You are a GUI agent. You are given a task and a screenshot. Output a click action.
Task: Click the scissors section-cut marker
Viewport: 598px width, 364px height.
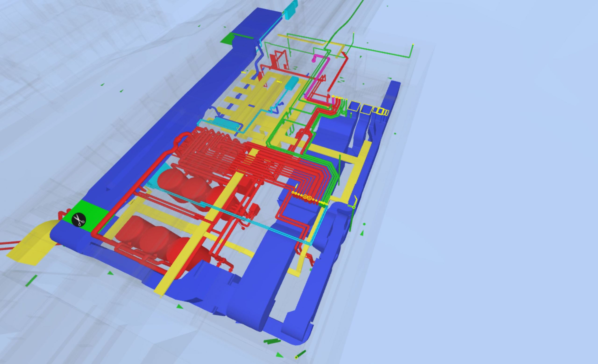(78, 220)
